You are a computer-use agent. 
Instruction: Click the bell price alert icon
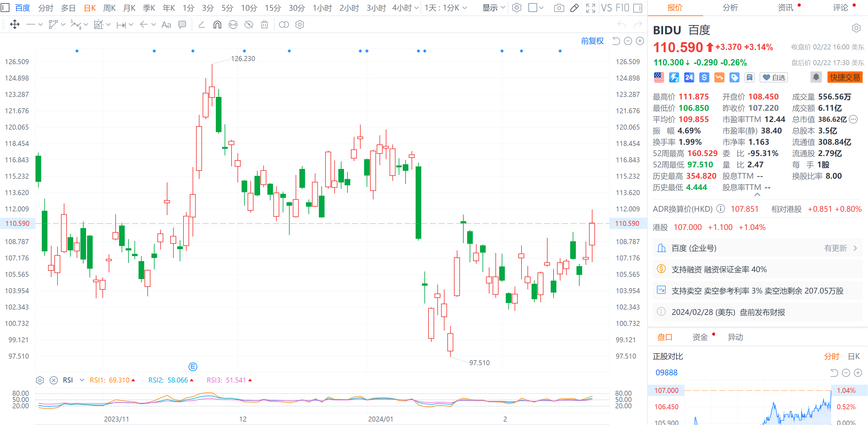pos(816,77)
